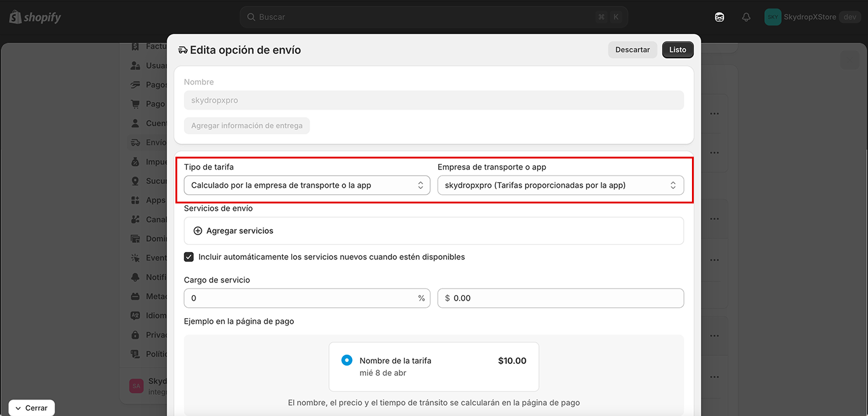Click the Cargo de servicio dollar amount field

(x=561, y=298)
